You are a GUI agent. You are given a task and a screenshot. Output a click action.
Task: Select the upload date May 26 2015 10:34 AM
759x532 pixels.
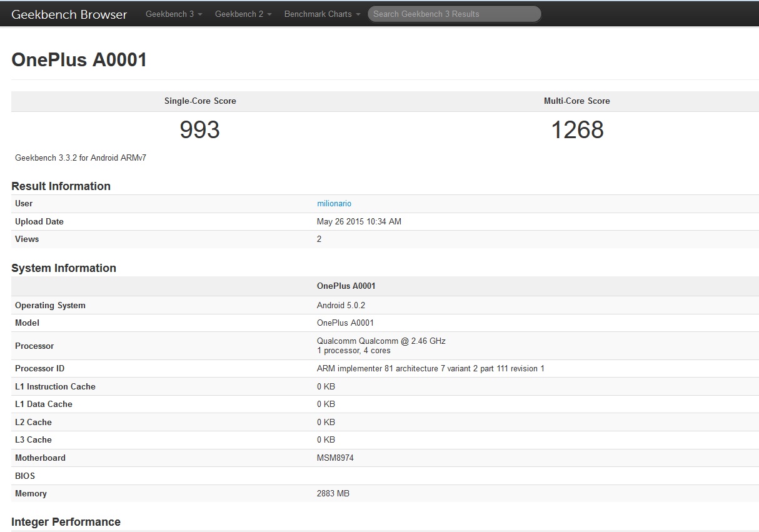359,222
